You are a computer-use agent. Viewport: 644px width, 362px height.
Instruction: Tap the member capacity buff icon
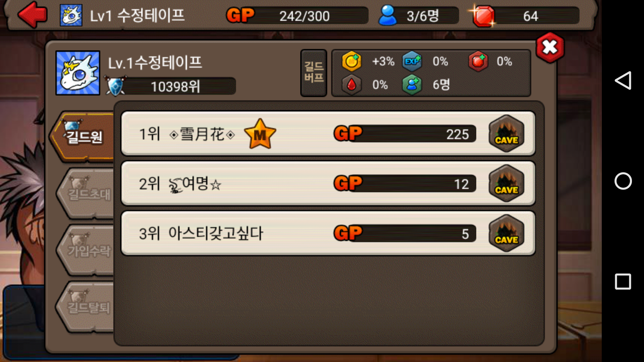[x=412, y=85]
